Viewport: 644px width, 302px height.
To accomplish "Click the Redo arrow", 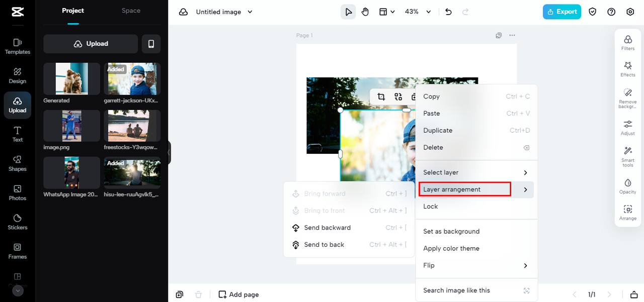I will coord(465,12).
